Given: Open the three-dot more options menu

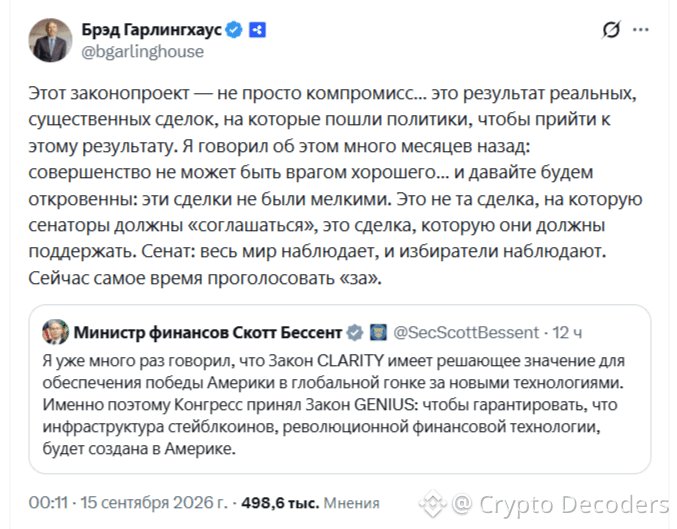Looking at the screenshot, I should pyautogui.click(x=641, y=30).
